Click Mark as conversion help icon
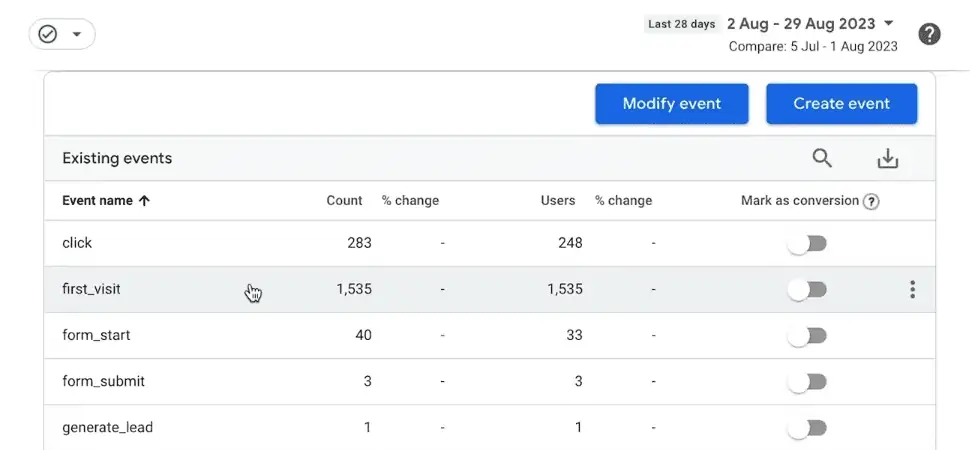The image size is (970, 450). 871,201
